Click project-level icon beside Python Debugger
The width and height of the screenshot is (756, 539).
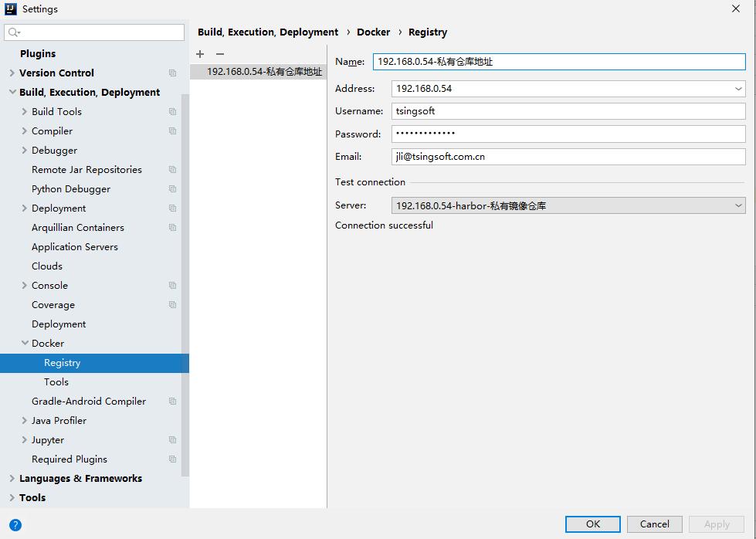pyautogui.click(x=172, y=189)
